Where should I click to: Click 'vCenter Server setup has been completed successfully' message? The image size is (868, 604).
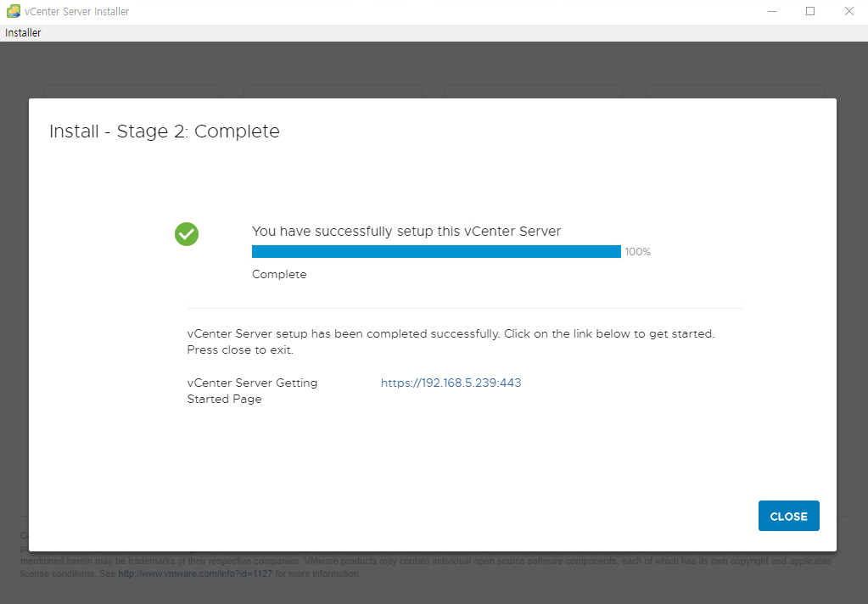point(451,342)
